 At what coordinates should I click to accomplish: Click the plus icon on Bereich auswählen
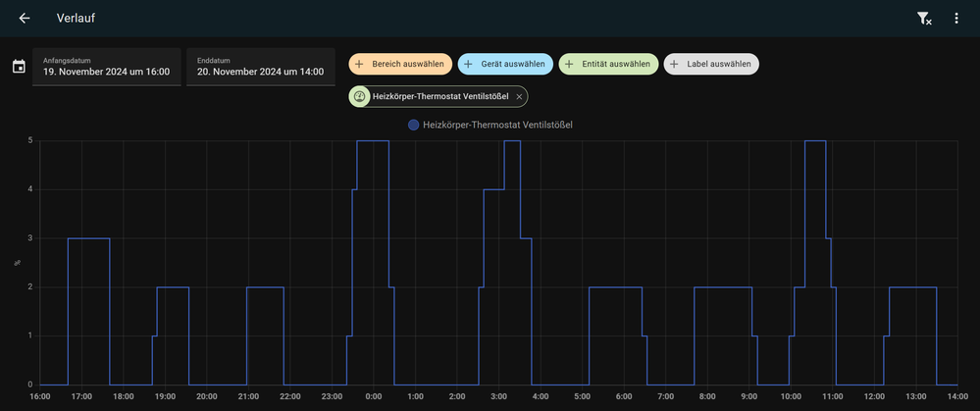[x=360, y=64]
